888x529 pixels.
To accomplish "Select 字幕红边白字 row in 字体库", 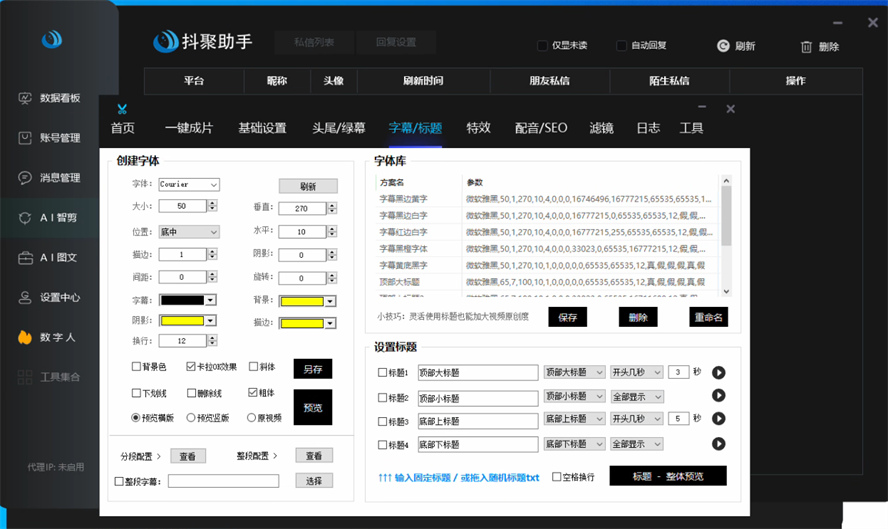I will click(547, 232).
